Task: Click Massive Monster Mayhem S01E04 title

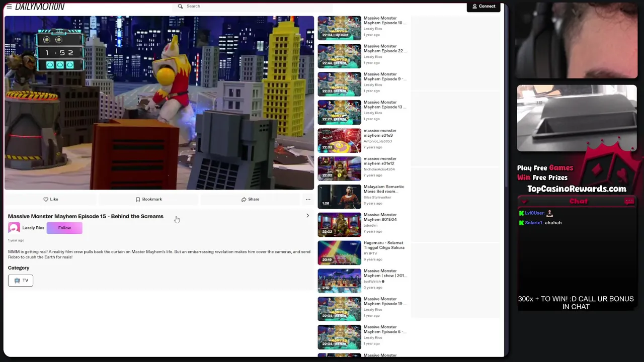Action: pos(380,218)
